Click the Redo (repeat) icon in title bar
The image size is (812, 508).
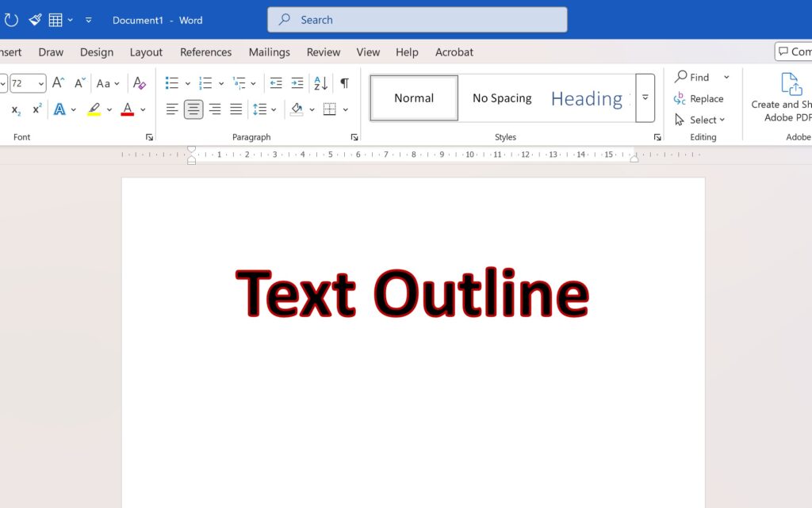point(11,20)
